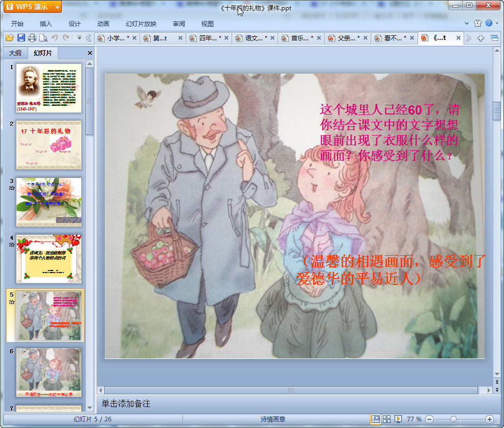This screenshot has height=428, width=504.
Task: Click the Undo arrow icon
Action: [x=55, y=38]
